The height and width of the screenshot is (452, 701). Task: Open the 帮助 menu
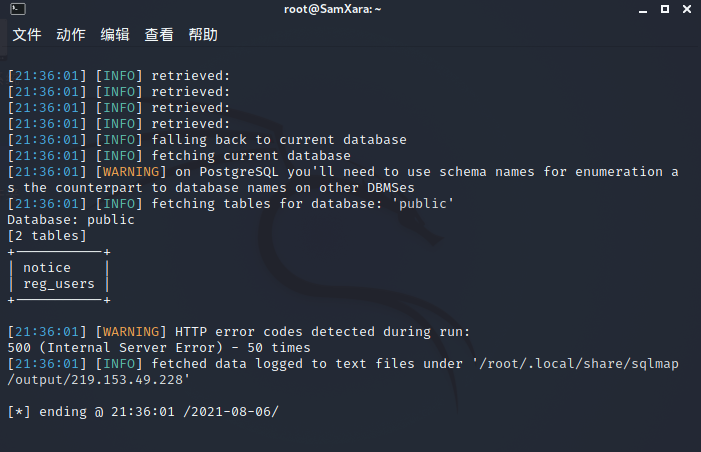(x=203, y=34)
